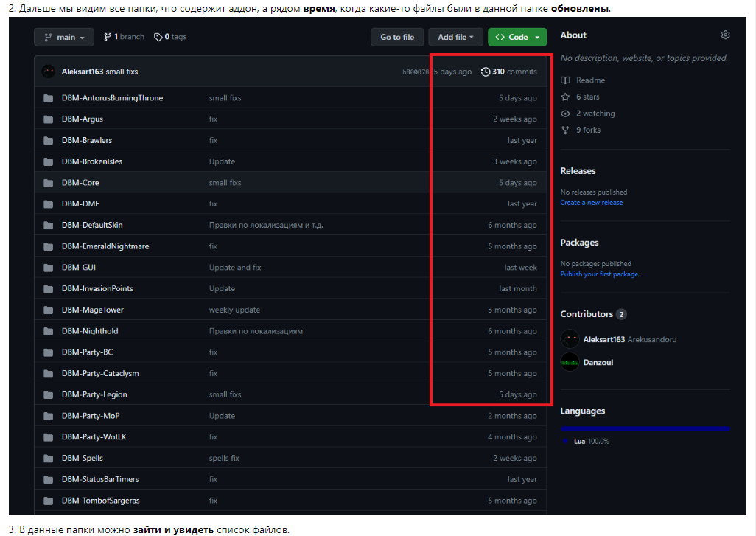
Task: Click Aleksart163 avatar in commit header
Action: pos(49,72)
